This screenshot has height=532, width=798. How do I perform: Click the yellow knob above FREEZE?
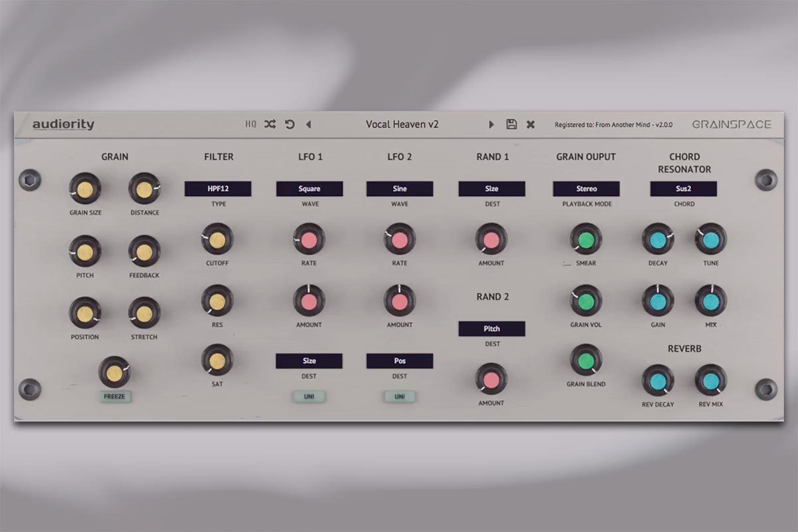coord(114,372)
